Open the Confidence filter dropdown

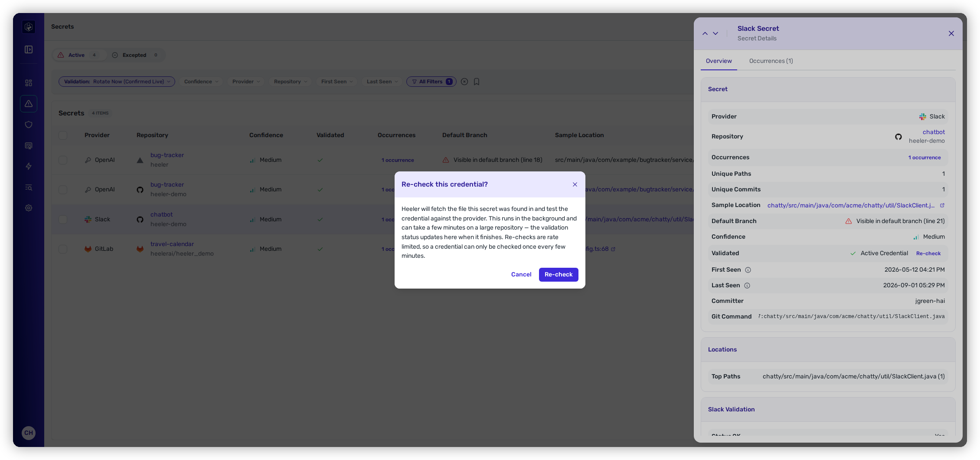pyautogui.click(x=201, y=82)
